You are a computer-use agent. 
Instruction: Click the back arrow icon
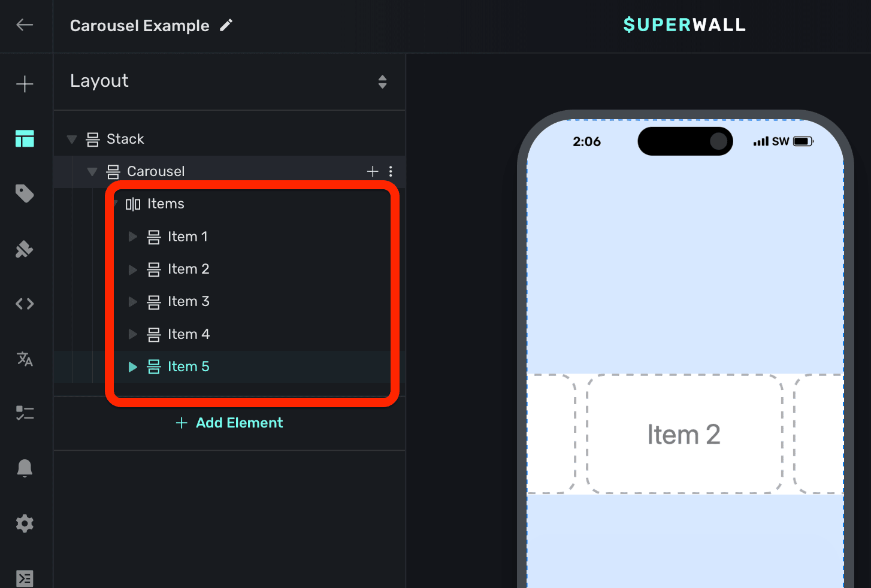point(25,25)
